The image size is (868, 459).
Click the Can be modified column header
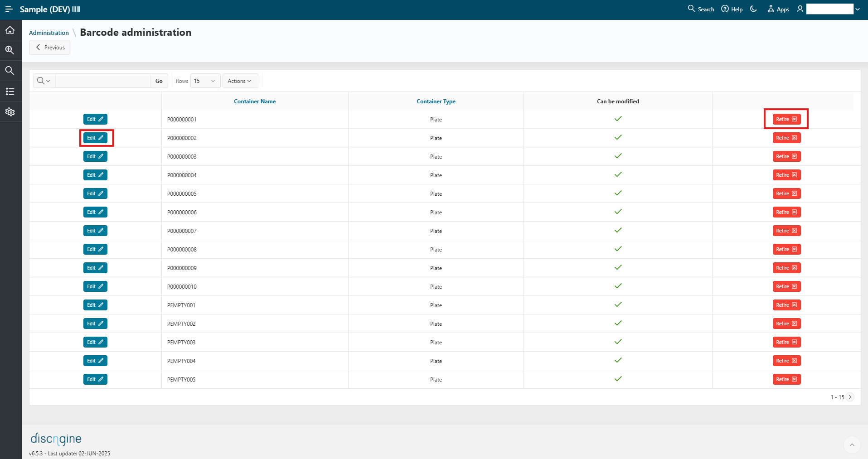pos(618,101)
